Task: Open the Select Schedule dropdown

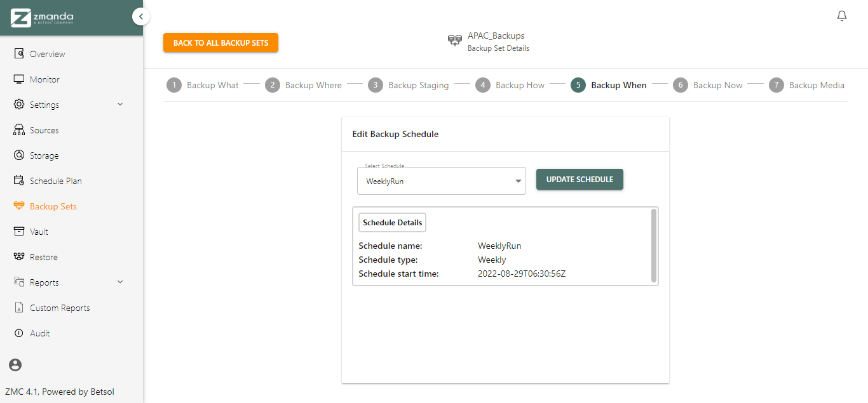Action: coord(441,181)
